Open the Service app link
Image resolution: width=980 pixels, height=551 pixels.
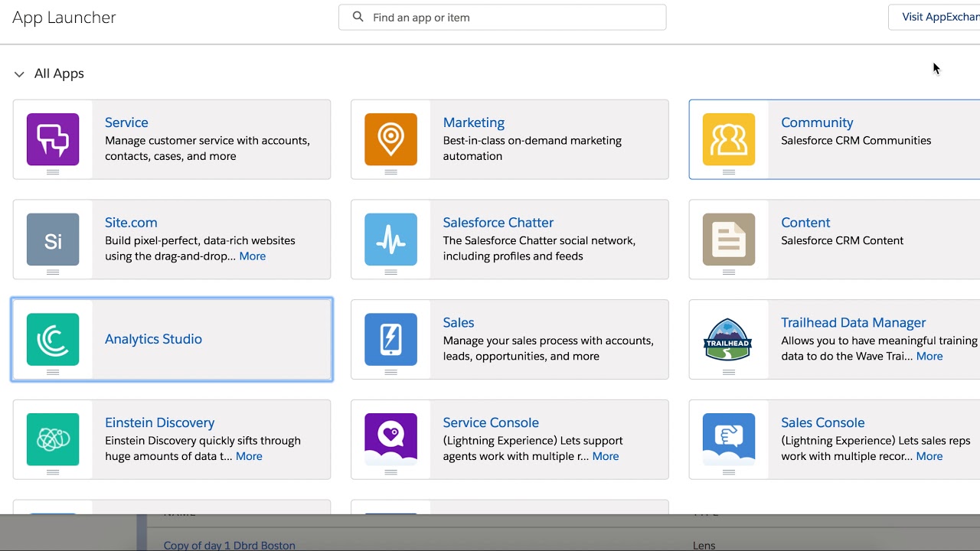tap(126, 122)
